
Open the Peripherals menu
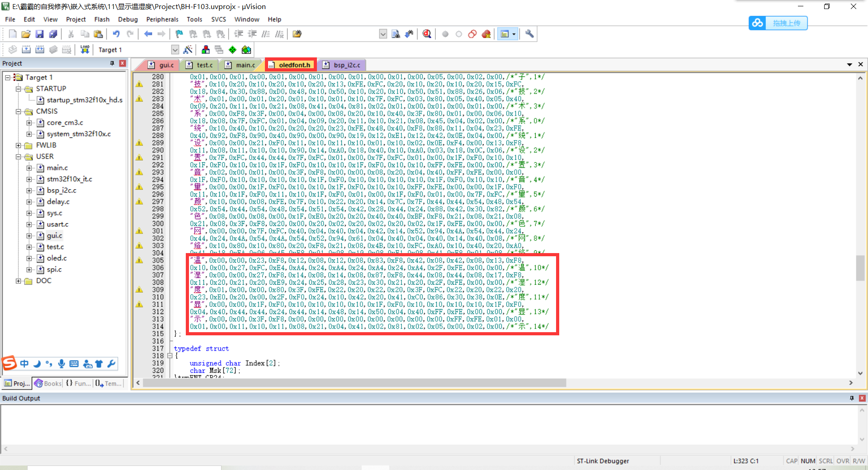[x=162, y=19]
